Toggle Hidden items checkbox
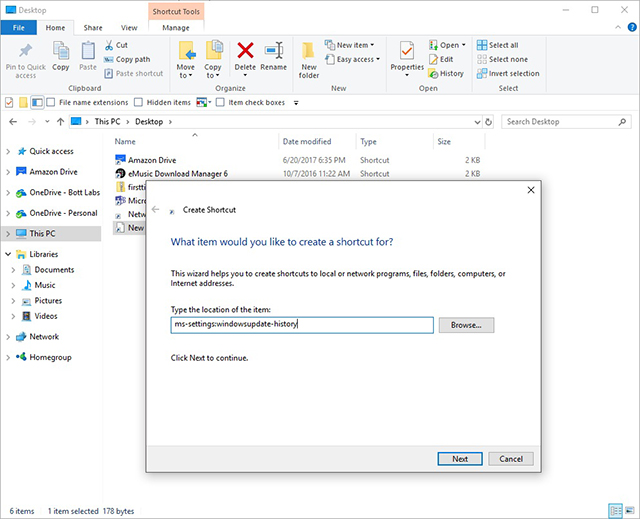The height and width of the screenshot is (519, 640). tap(138, 102)
